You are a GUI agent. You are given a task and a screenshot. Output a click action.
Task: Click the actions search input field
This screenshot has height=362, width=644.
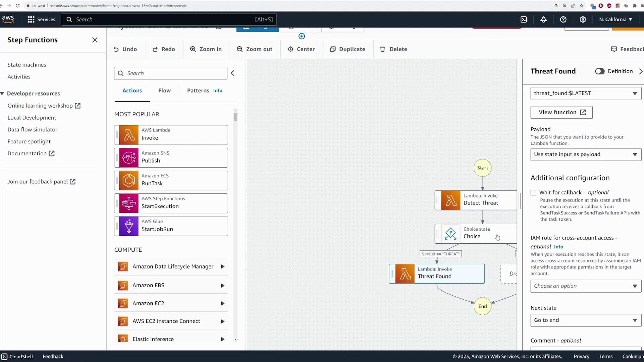(x=174, y=73)
